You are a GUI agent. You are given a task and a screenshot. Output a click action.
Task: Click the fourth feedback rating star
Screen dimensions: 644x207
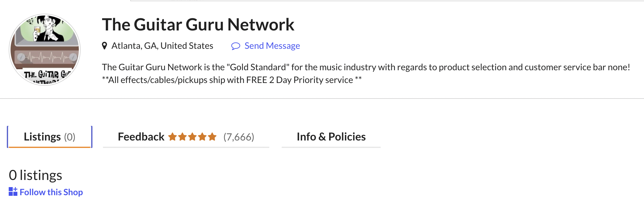pyautogui.click(x=202, y=137)
